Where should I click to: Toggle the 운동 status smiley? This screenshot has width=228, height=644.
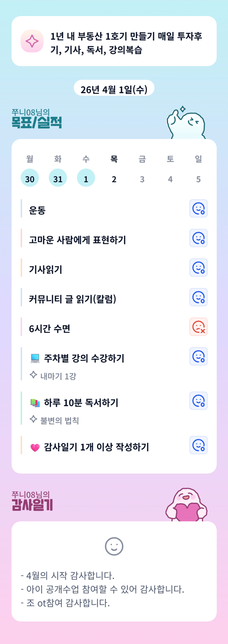pyautogui.click(x=198, y=208)
